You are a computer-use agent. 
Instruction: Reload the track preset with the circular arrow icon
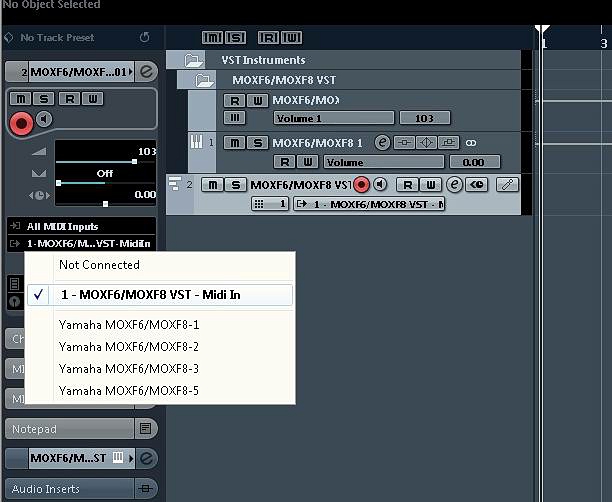144,37
